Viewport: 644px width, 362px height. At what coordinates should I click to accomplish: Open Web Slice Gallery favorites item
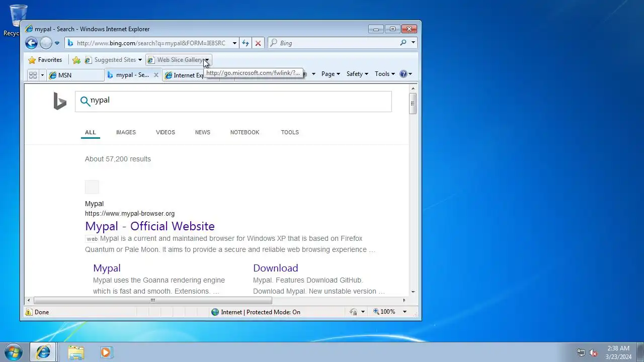[176, 60]
